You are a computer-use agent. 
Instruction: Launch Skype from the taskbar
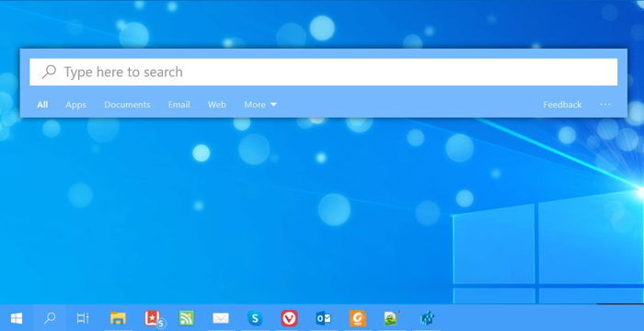point(255,318)
